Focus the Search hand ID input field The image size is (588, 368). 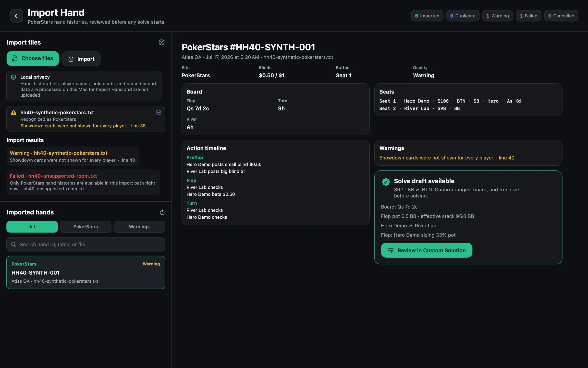(86, 244)
